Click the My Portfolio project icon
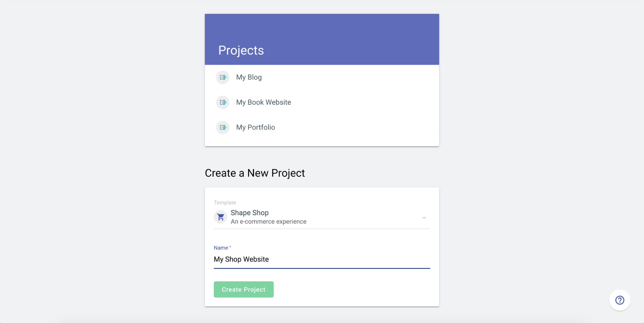The width and height of the screenshot is (644, 323). tap(223, 128)
